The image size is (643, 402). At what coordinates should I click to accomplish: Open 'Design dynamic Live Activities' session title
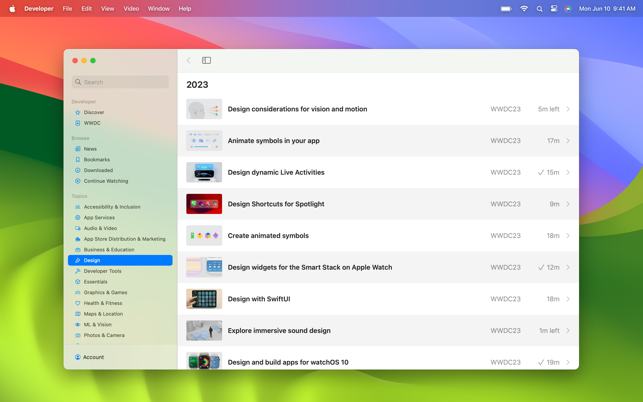(x=276, y=172)
